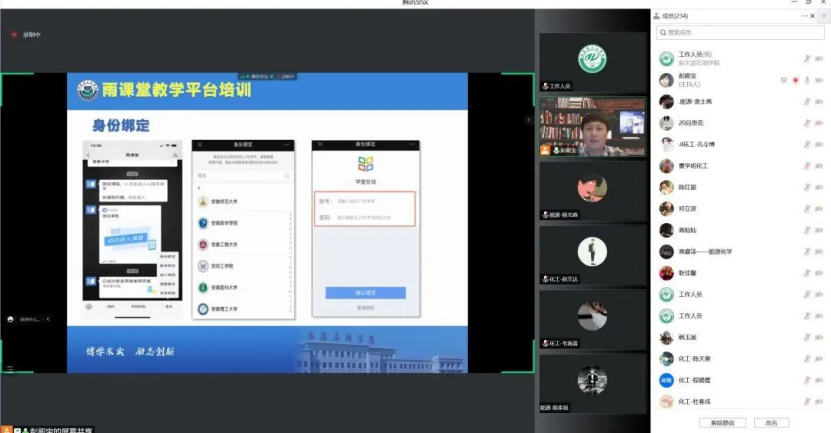831x433 pixels.
Task: Click the 改名 rename button
Action: pos(771,422)
